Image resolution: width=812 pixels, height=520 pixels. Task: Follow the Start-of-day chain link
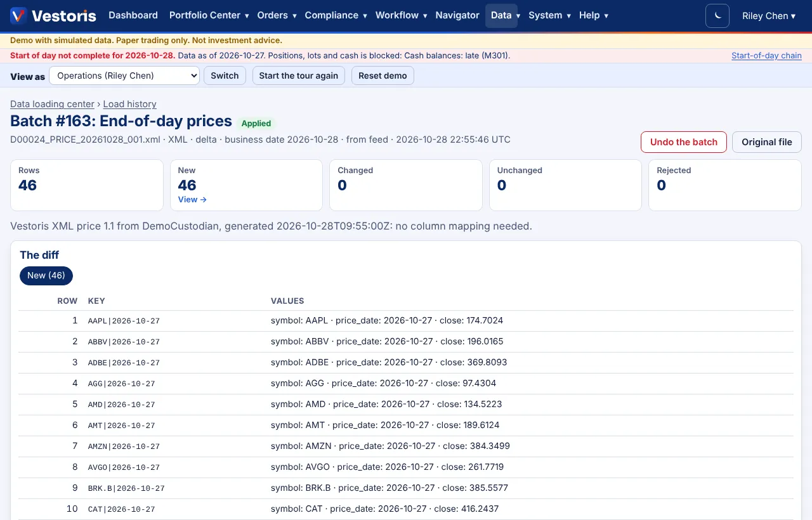tap(766, 56)
